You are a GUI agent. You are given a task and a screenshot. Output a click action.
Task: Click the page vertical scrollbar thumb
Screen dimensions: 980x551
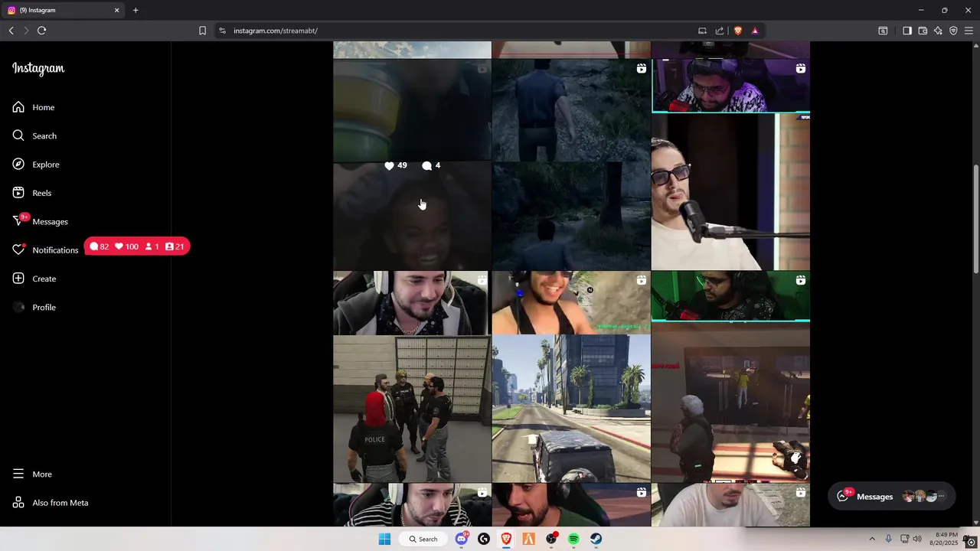(x=975, y=218)
